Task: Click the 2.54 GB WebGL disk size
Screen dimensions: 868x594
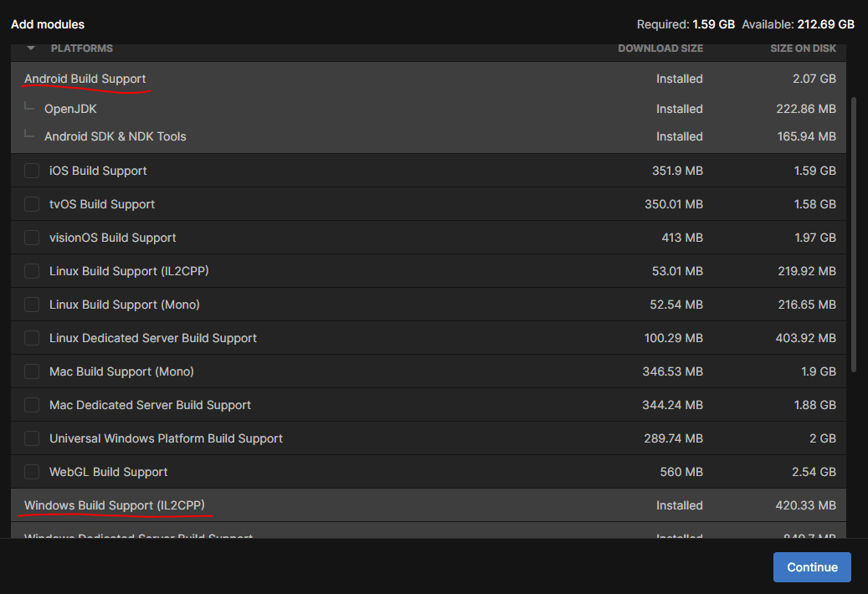Action: (814, 472)
